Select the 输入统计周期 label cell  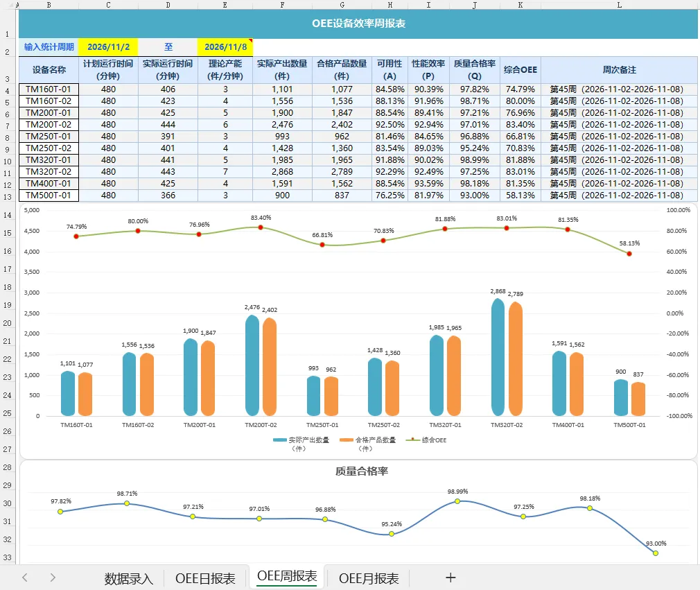tap(49, 47)
